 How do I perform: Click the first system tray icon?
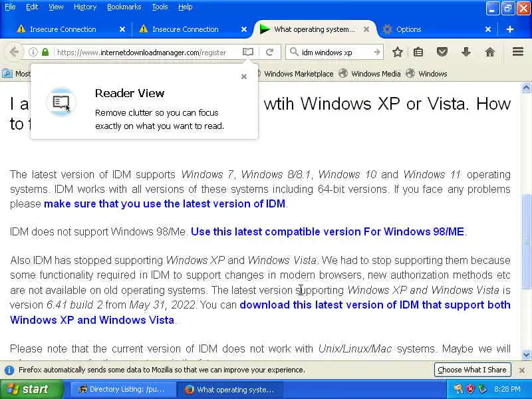coord(458,389)
